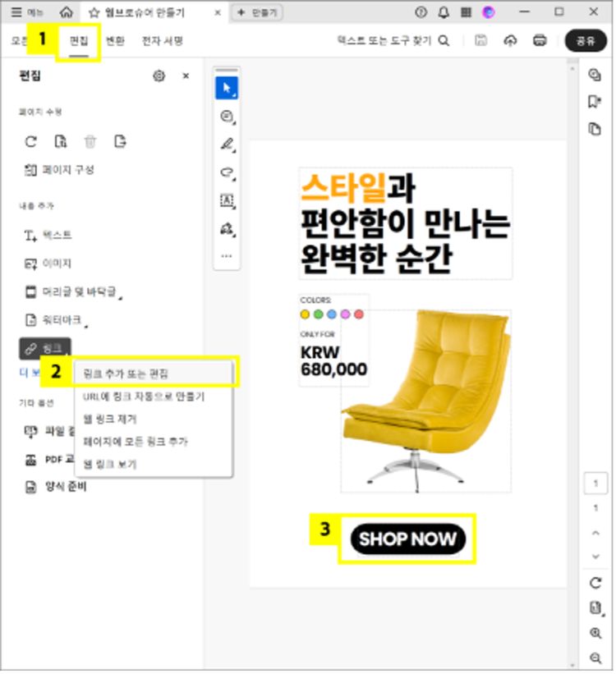Image resolution: width=616 pixels, height=674 pixels.
Task: Select the comment bubble tool
Action: (x=227, y=117)
